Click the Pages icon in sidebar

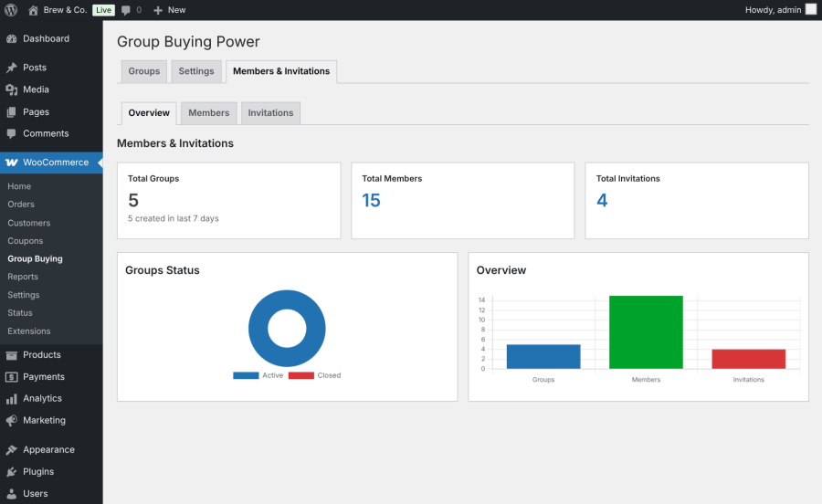pyautogui.click(x=12, y=112)
